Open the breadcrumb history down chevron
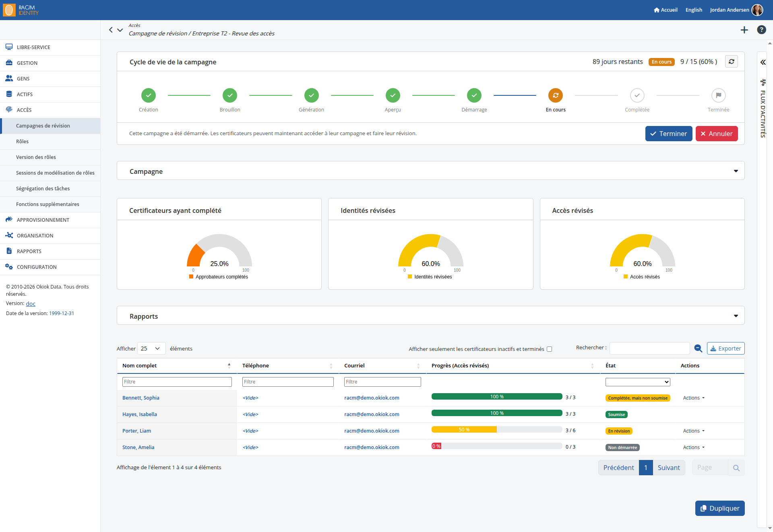 pyautogui.click(x=120, y=30)
